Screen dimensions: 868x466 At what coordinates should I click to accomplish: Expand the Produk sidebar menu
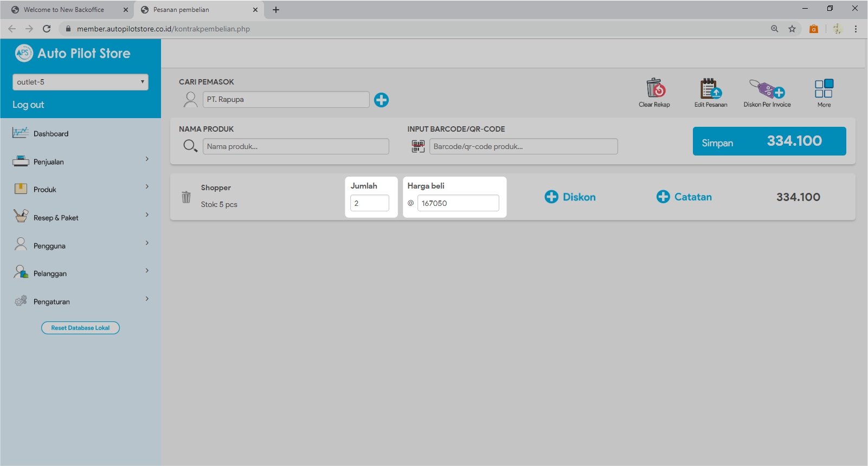(80, 189)
